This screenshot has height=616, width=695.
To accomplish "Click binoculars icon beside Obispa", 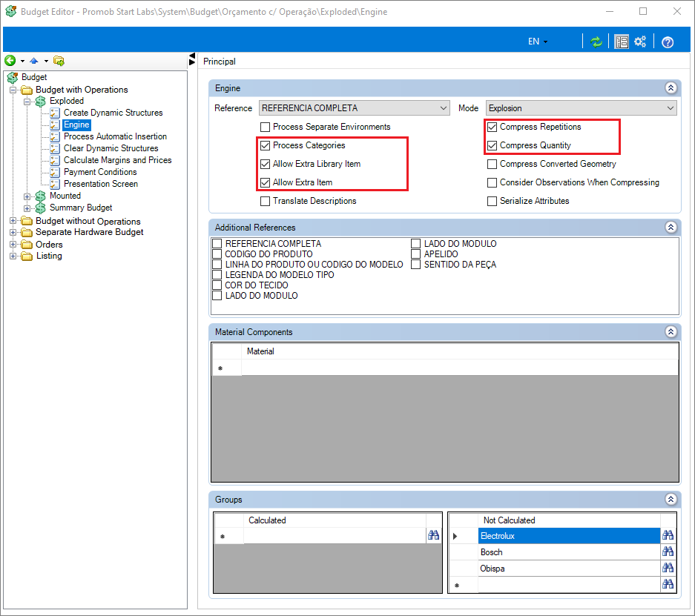I will pos(668,568).
